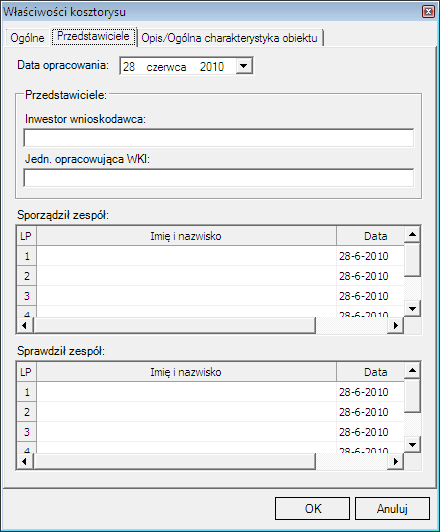The image size is (440, 532).
Task: Select the Przedstawiciele tab
Action: pyautogui.click(x=93, y=36)
